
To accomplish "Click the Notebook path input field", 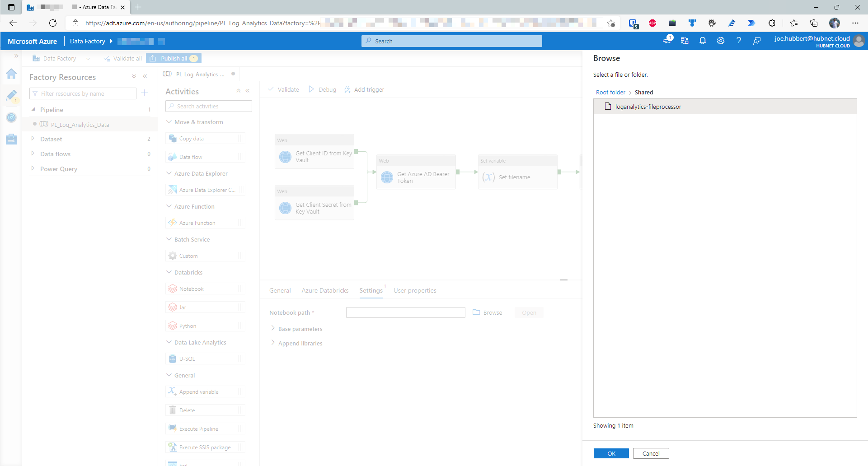I will 405,312.
